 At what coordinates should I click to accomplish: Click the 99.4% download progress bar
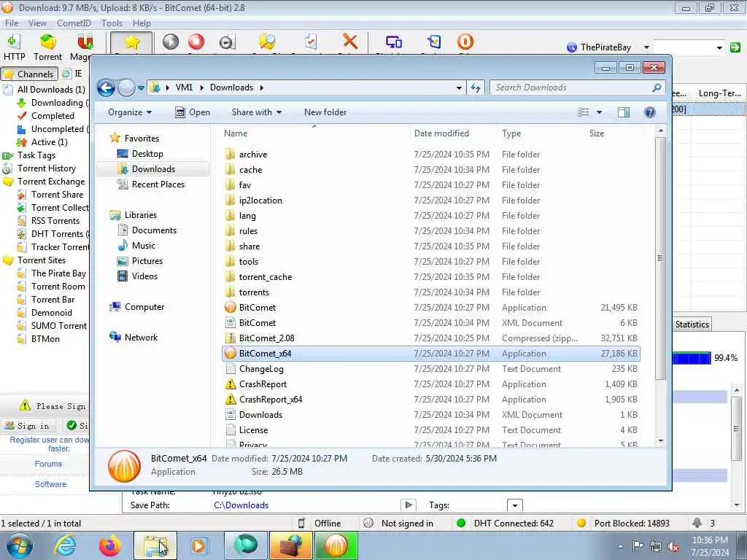point(692,358)
